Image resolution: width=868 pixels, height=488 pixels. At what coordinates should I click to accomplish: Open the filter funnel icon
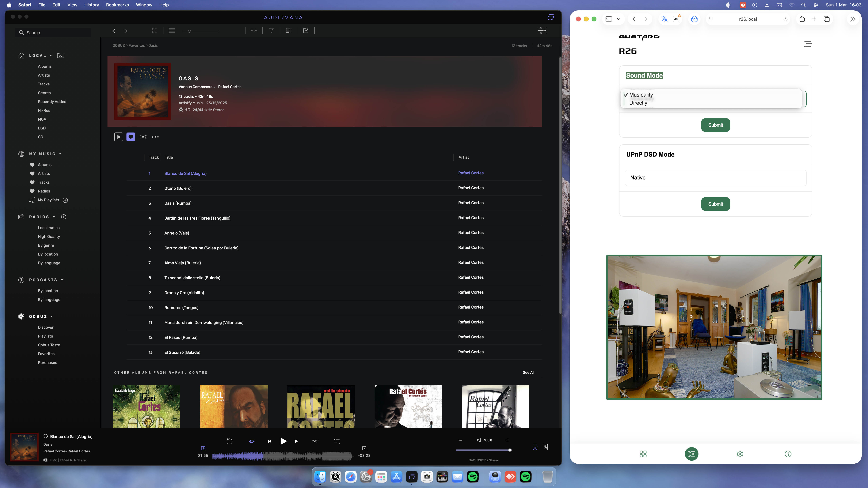tap(271, 31)
